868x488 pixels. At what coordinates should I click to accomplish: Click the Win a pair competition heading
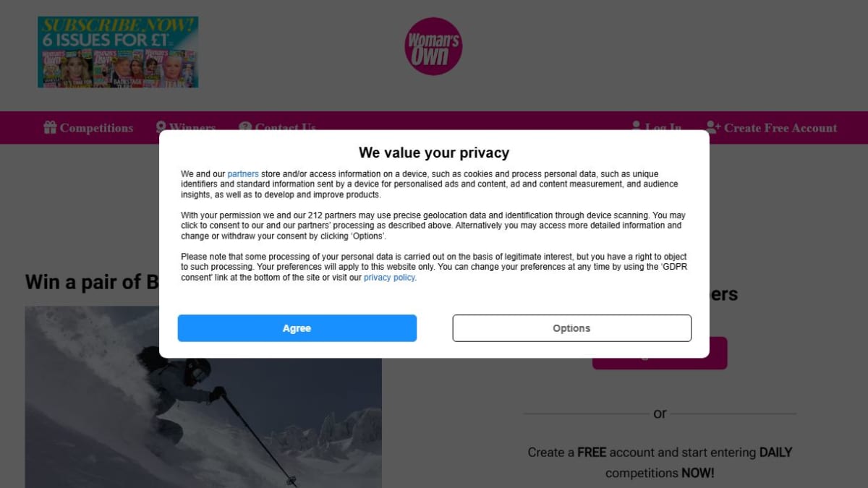(x=92, y=282)
